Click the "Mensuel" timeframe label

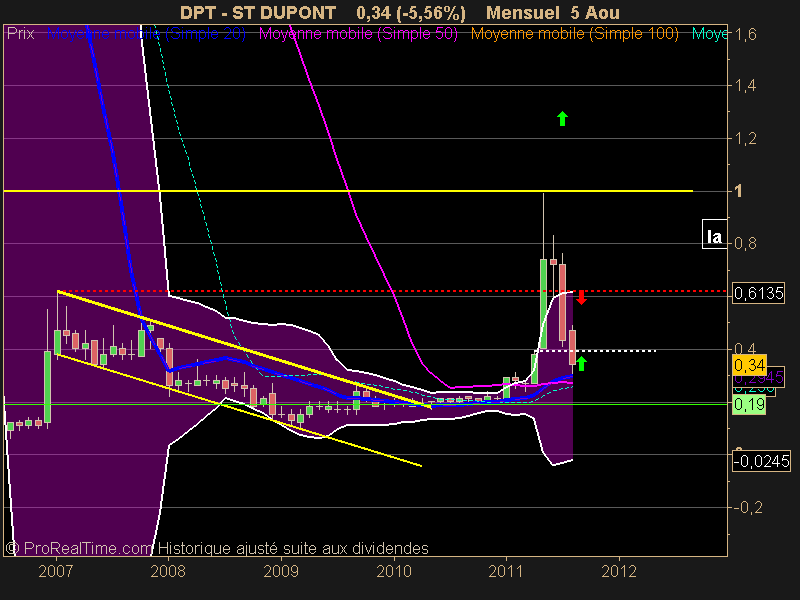[x=524, y=12]
